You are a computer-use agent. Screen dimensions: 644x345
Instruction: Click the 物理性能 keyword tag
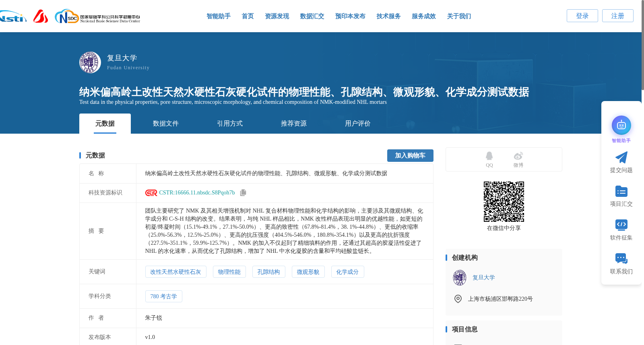coord(229,272)
